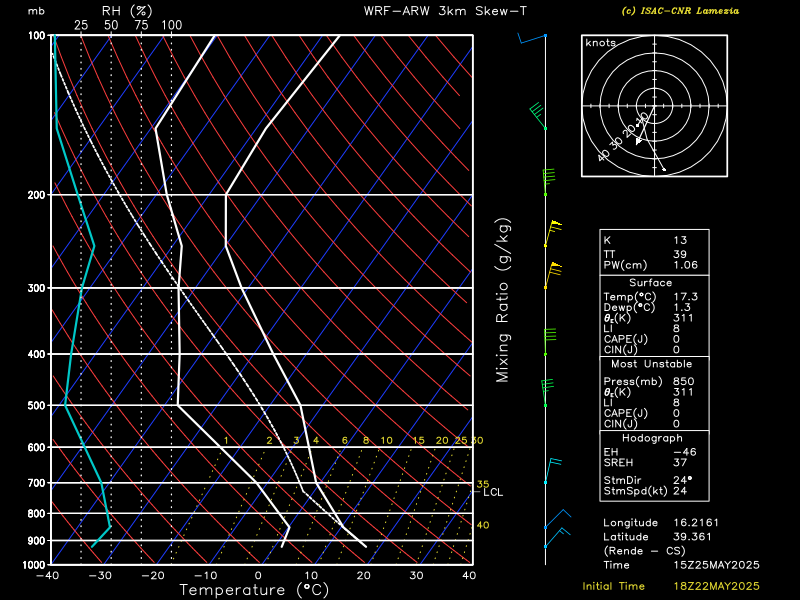
Task: Click the '−30' temperature axis label
Action: [x=99, y=576]
